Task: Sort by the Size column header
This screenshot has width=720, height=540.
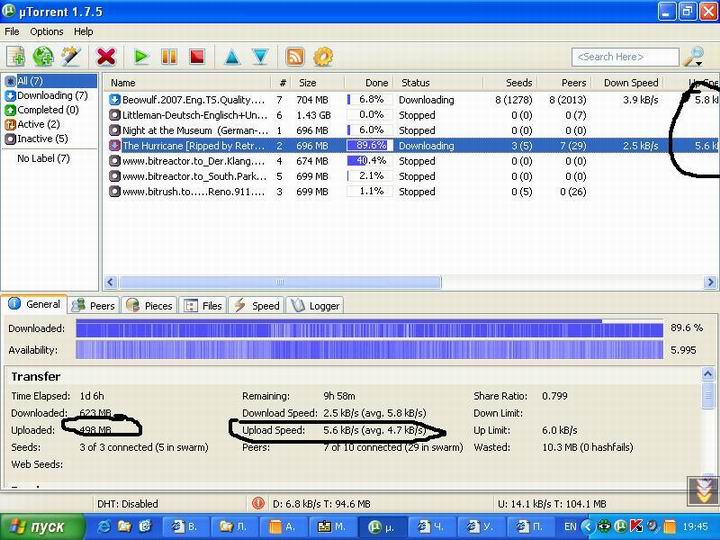Action: pyautogui.click(x=319, y=83)
